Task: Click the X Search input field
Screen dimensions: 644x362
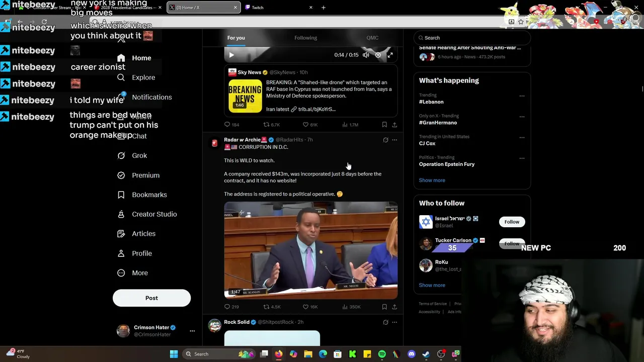Action: point(472,38)
